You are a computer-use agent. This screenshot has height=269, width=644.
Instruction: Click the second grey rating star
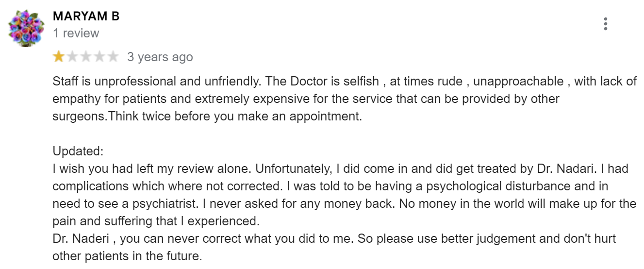(72, 57)
